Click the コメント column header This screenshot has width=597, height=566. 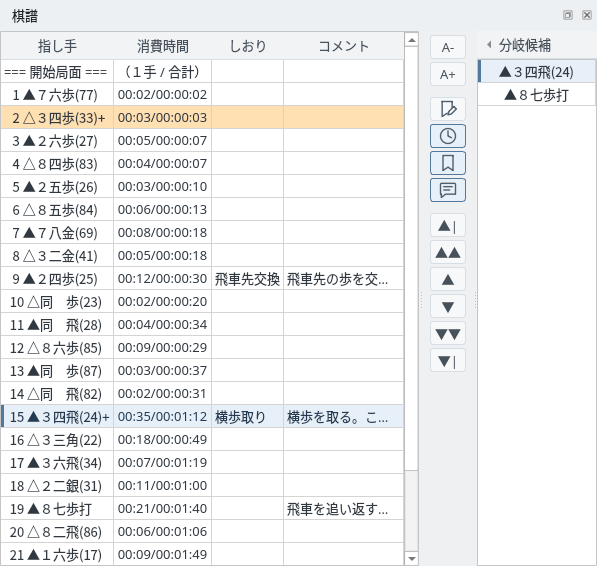point(343,46)
